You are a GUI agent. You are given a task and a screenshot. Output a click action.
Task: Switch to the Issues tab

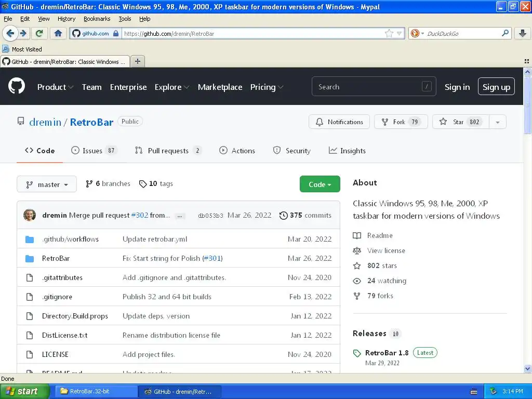coord(94,151)
